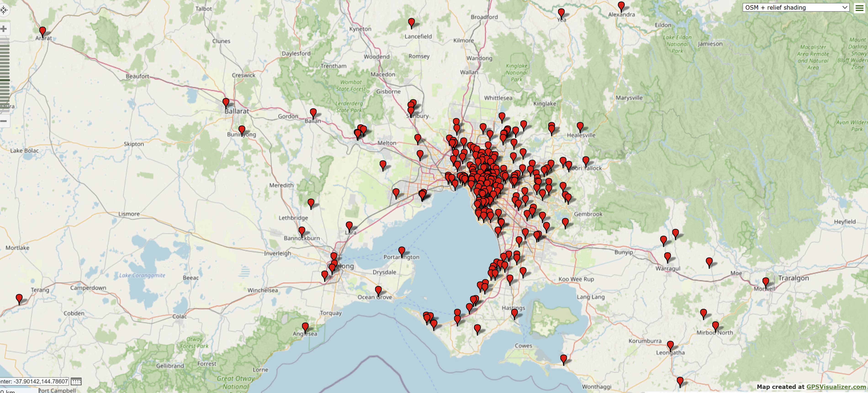Select the red marker at Ocean Grove

(x=378, y=291)
